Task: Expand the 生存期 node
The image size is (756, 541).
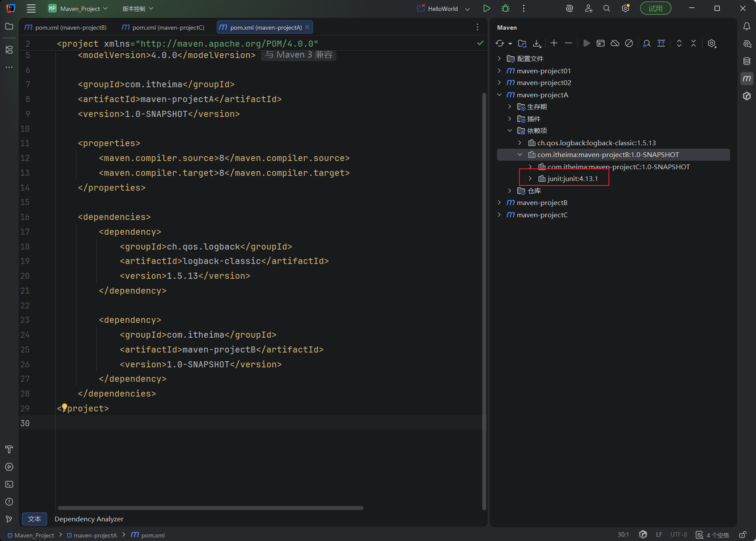Action: 509,106
